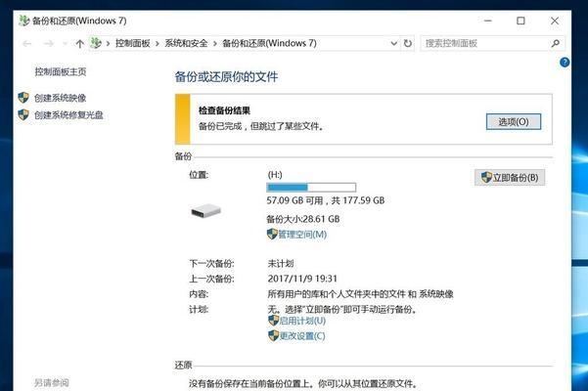588x391 pixels.
Task: Click the back navigation arrow
Action: 27,44
